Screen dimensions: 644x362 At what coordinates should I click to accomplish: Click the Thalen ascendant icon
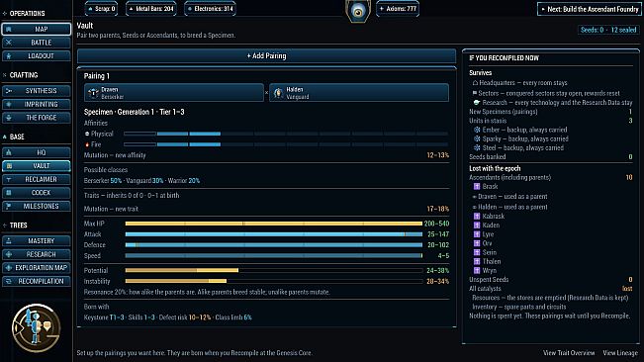[477, 261]
